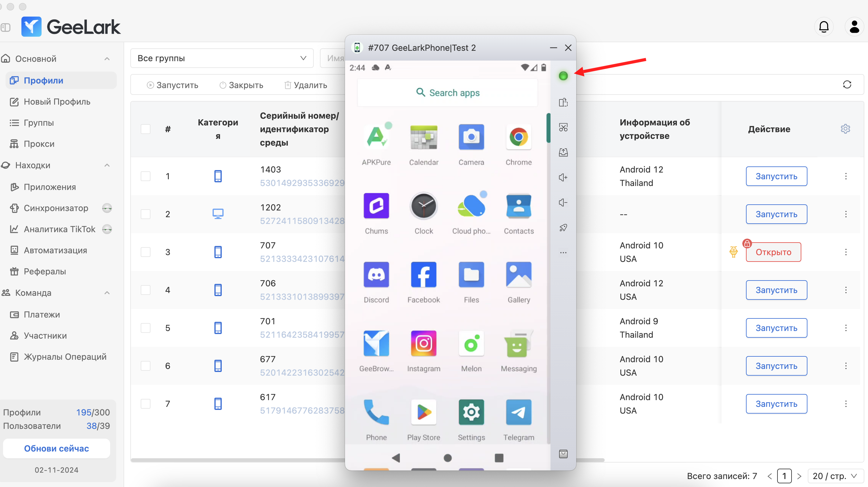Open the notifications bell
The height and width of the screenshot is (487, 868).
point(824,27)
